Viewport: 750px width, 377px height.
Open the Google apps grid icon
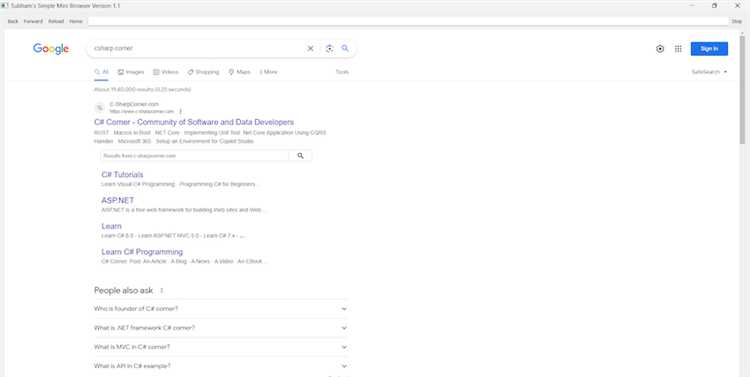coord(678,49)
